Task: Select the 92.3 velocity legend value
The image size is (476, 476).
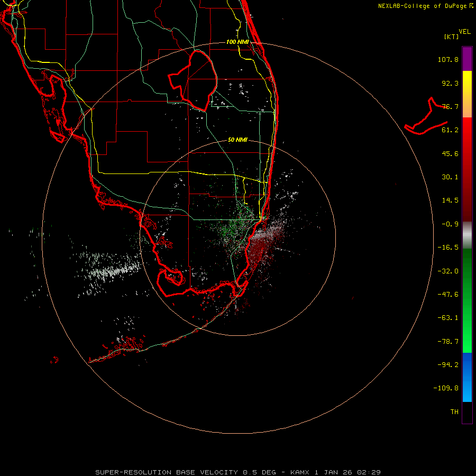Action: [x=450, y=83]
